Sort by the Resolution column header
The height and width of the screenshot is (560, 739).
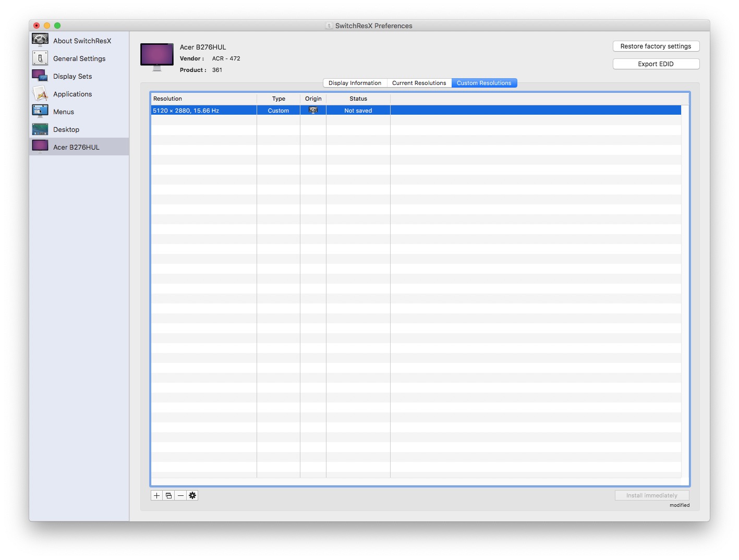(x=204, y=99)
